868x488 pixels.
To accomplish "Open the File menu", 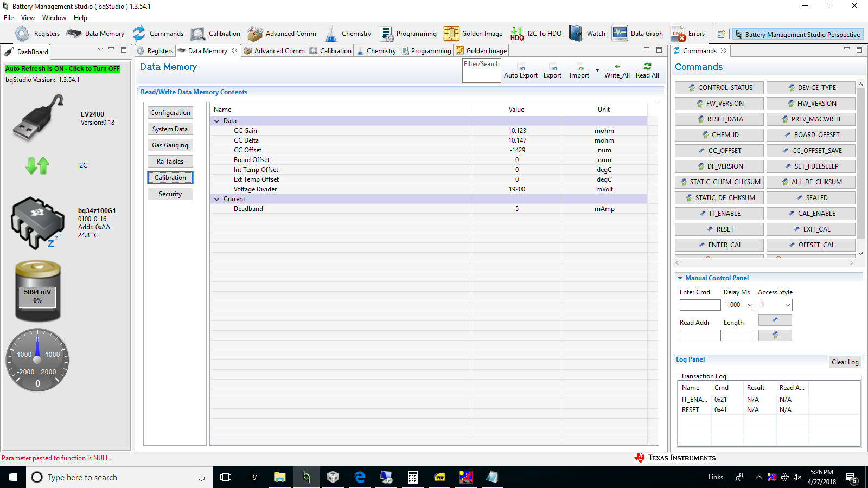I will (x=9, y=18).
